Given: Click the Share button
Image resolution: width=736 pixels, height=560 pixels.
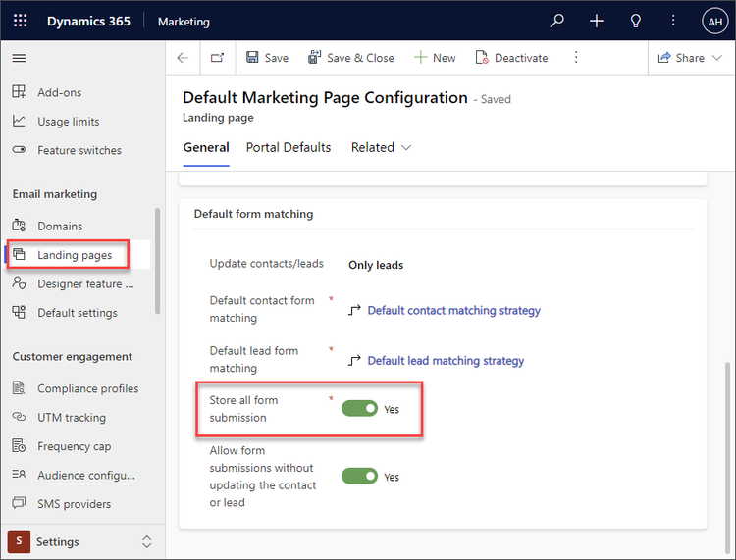Looking at the screenshot, I should click(681, 58).
